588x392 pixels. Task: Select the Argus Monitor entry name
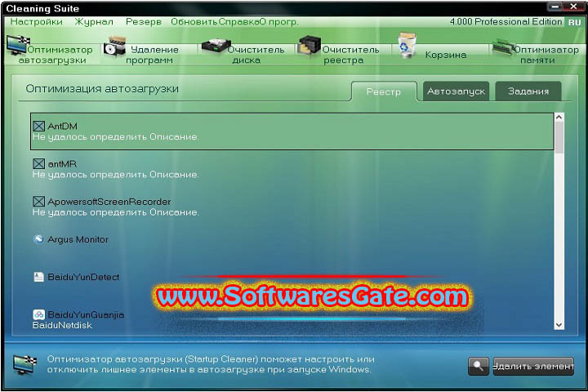78,239
